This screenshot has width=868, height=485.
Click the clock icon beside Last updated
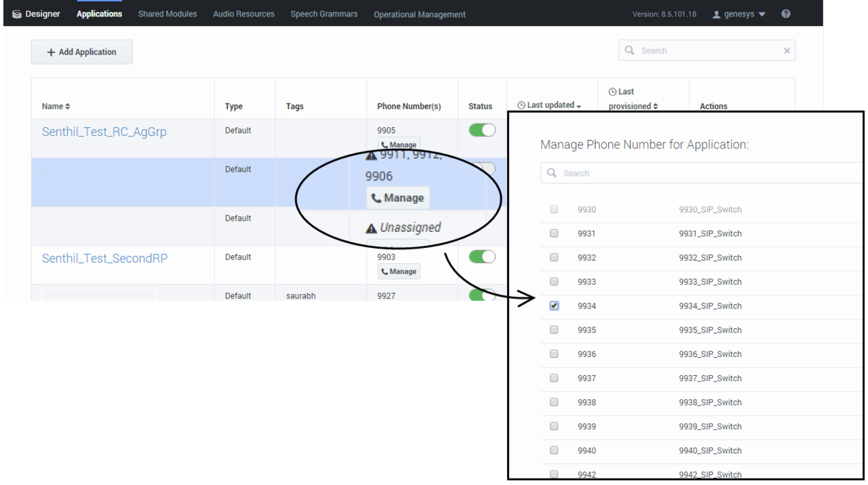tap(521, 106)
